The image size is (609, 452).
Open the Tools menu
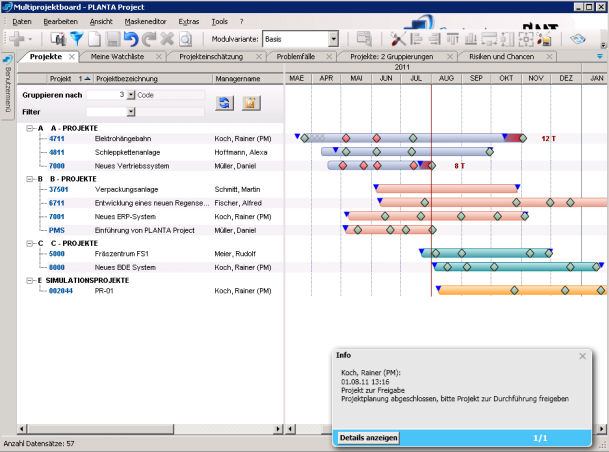coord(219,22)
